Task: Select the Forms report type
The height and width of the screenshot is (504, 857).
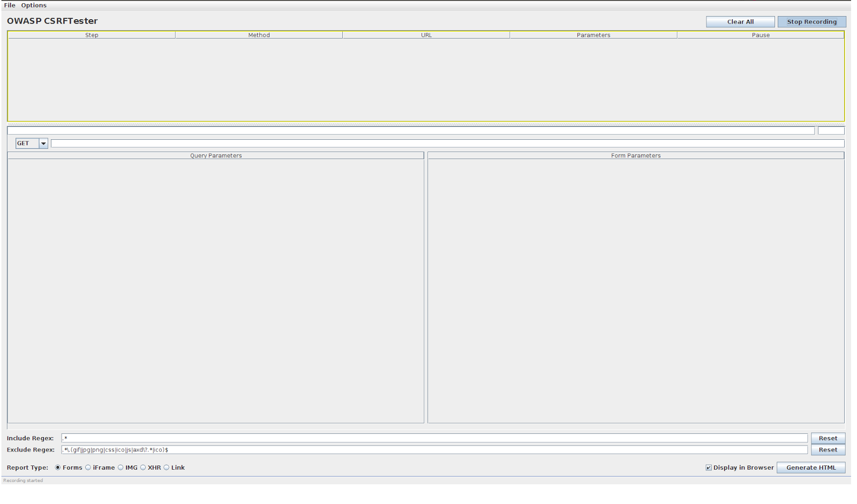Action: (x=57, y=467)
